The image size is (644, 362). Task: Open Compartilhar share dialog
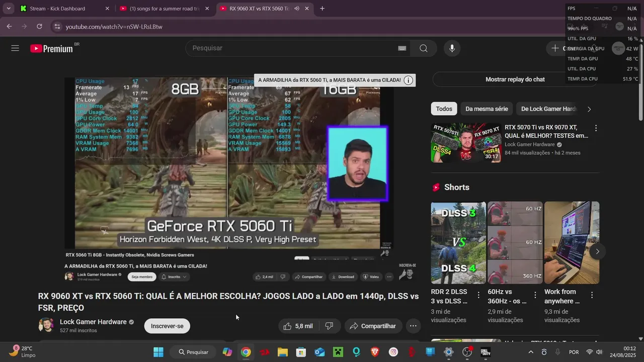[x=373, y=326]
